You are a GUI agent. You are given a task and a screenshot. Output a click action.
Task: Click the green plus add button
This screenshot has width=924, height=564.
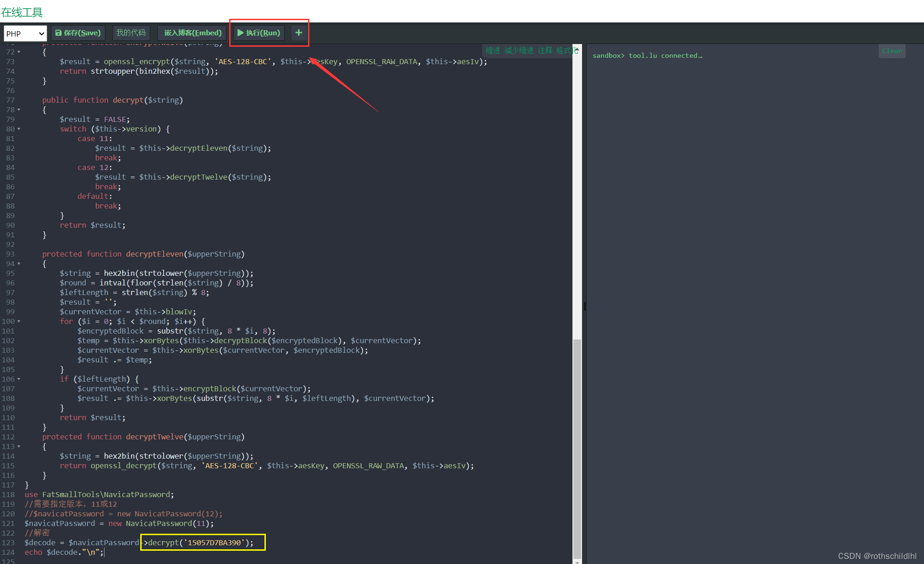coord(299,33)
